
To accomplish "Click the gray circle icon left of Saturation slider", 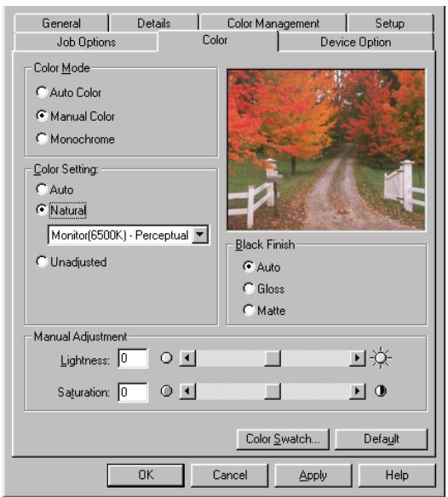I will (x=166, y=391).
